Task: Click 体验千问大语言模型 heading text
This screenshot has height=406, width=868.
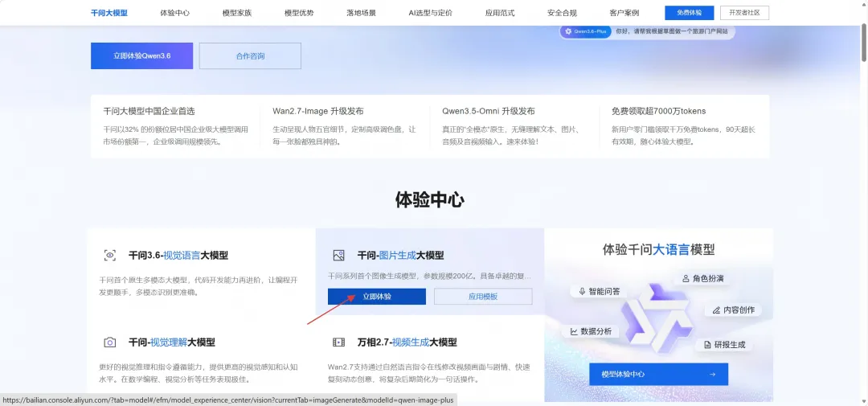Action: click(659, 250)
